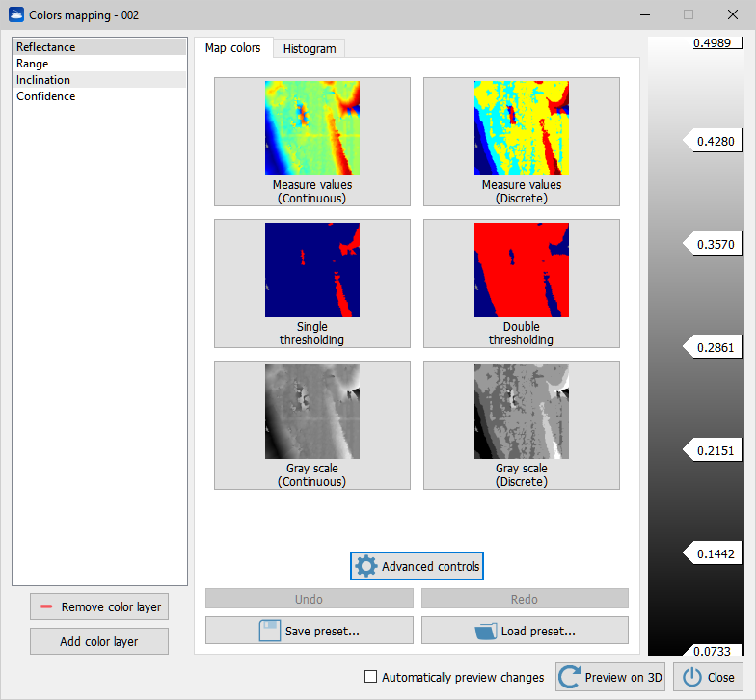Click Load preset folder button
The image size is (756, 700).
[525, 632]
